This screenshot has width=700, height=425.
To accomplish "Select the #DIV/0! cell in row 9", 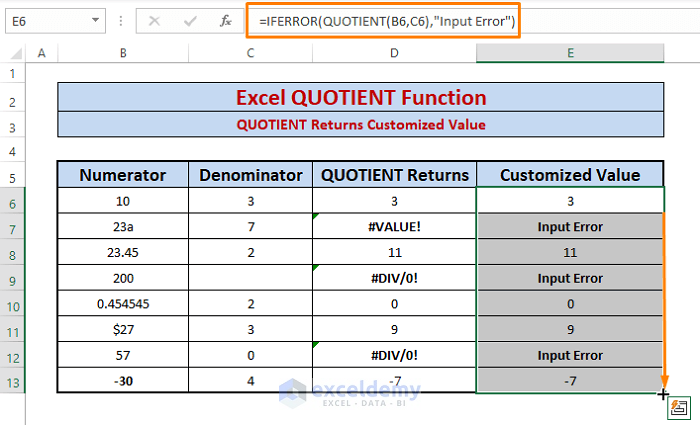I will (x=394, y=278).
